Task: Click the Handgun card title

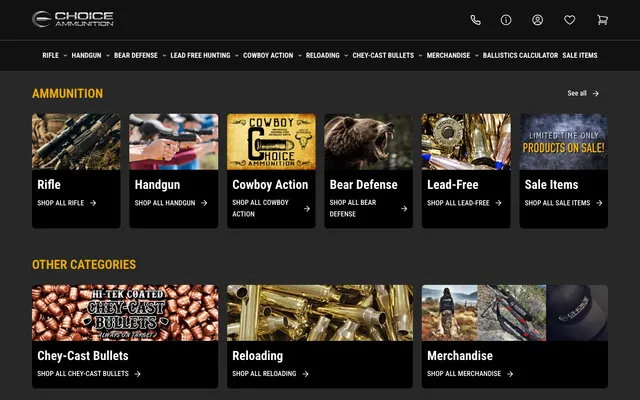Action: pyautogui.click(x=157, y=184)
